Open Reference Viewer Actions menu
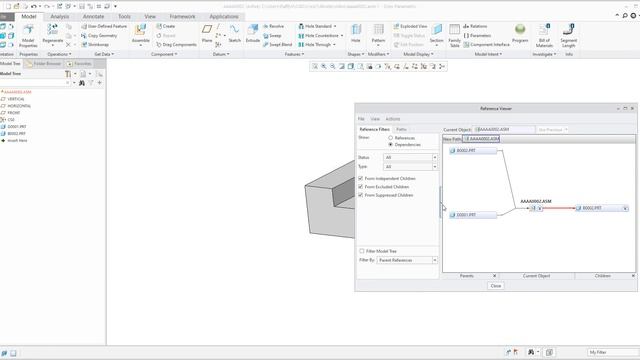This screenshot has width=640, height=360. pos(393,119)
